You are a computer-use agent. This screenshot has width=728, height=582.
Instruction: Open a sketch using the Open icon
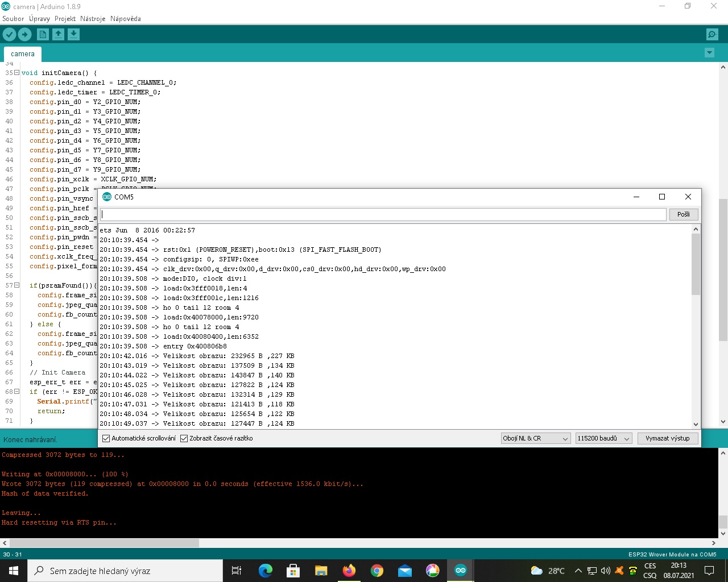coord(58,35)
